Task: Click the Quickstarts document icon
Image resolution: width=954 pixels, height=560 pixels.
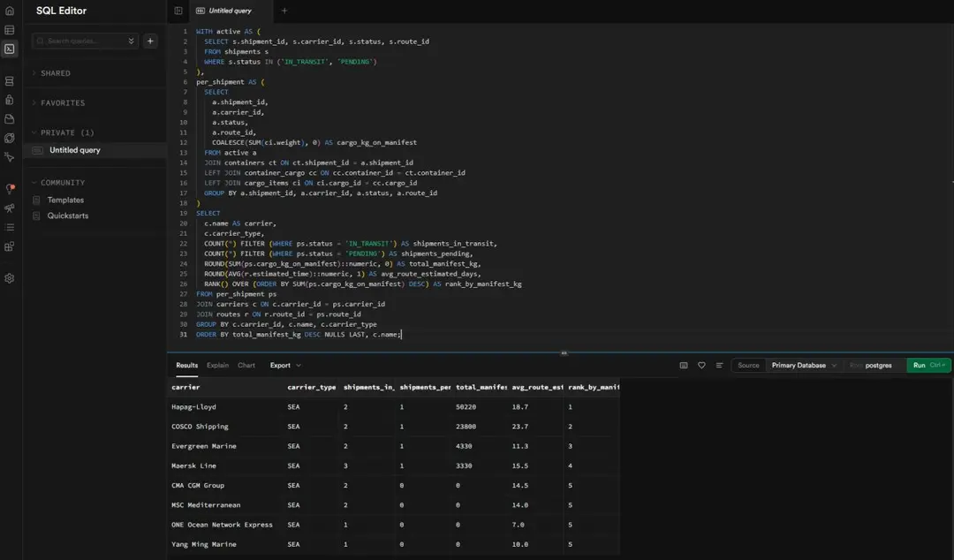Action: [x=36, y=216]
